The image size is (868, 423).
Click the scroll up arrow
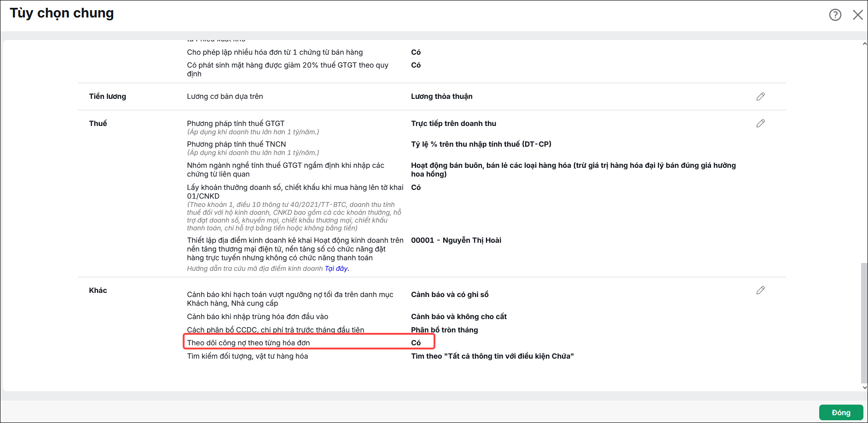[864, 44]
